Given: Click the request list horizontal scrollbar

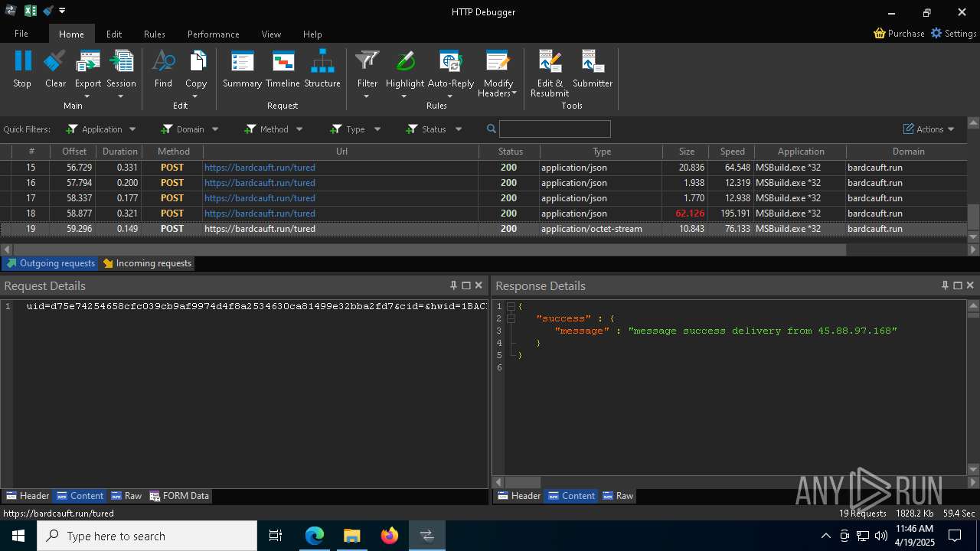Looking at the screenshot, I should click(430, 249).
